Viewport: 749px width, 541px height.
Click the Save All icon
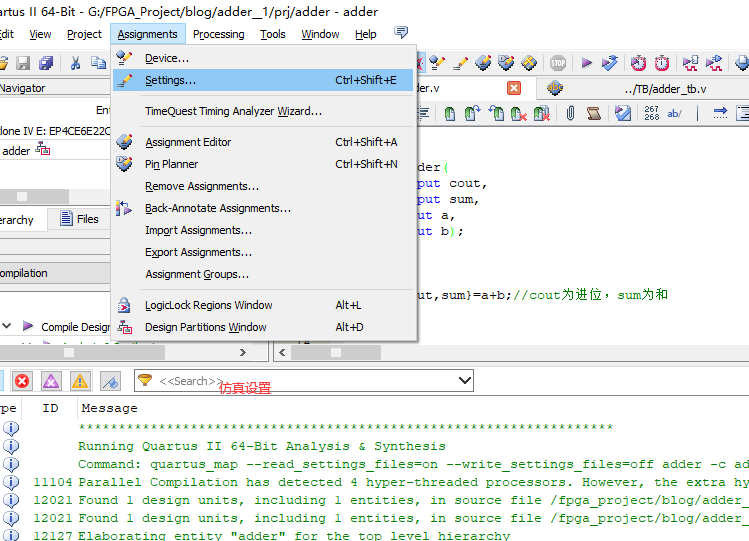[x=46, y=63]
